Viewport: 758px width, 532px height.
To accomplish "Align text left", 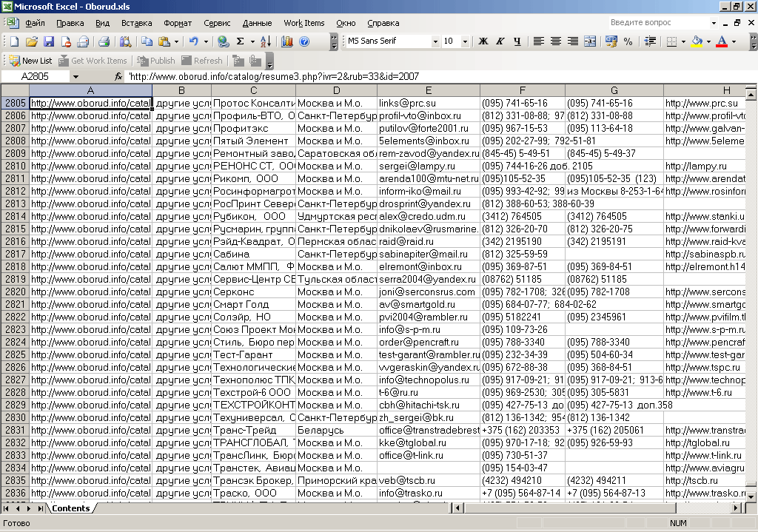I will (x=539, y=41).
